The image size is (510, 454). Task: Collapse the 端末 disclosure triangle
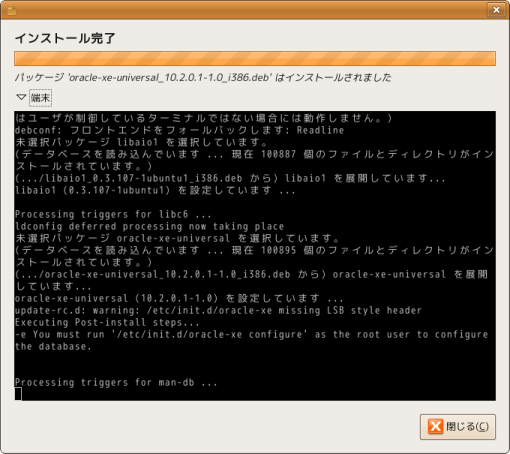point(21,97)
